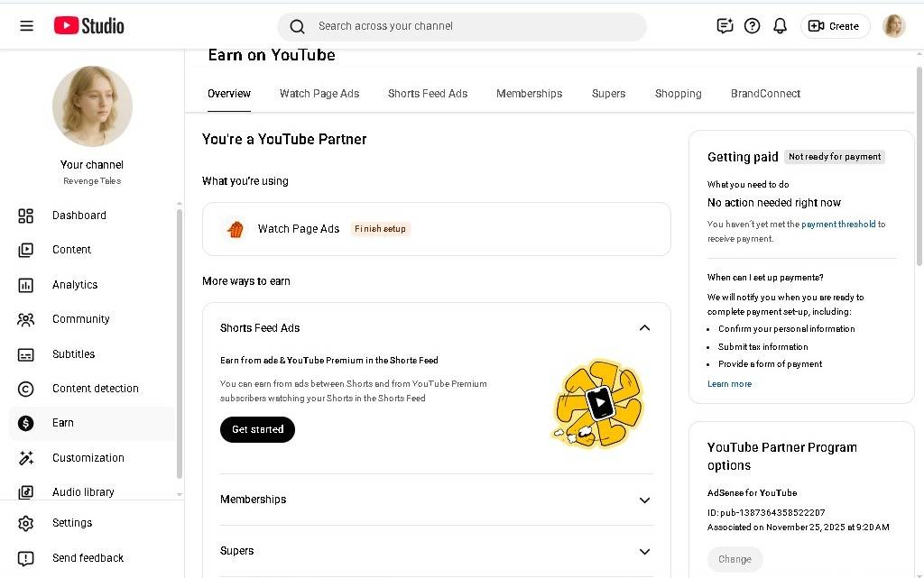
Task: Open the Subtitles sidebar icon
Action: coord(26,354)
